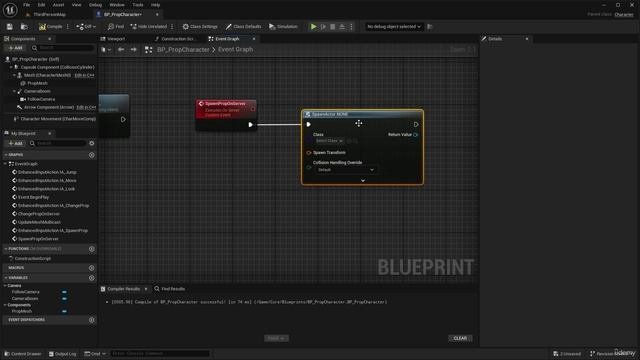Close the Event Graph tab

254,39
